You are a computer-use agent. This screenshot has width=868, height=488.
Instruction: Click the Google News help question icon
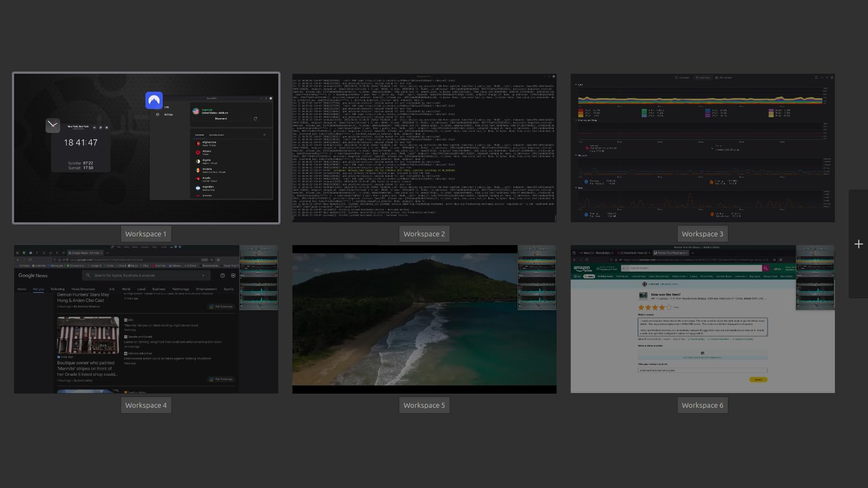click(x=222, y=275)
